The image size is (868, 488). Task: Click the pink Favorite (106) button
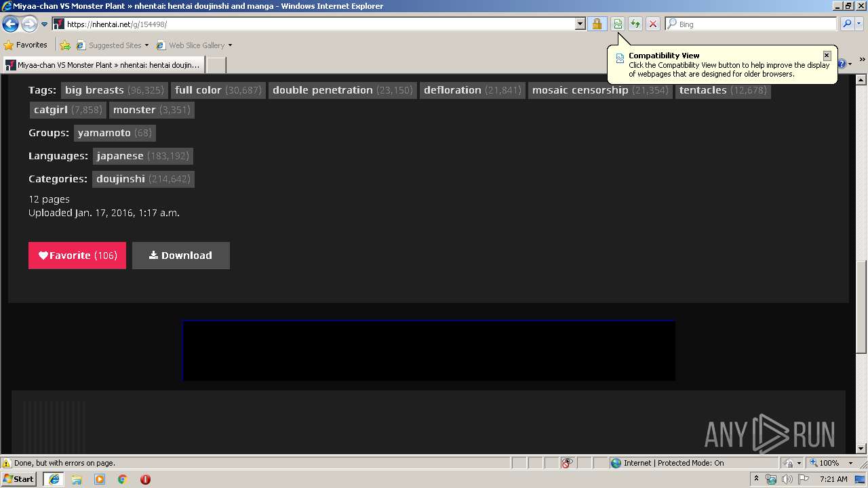coord(77,256)
